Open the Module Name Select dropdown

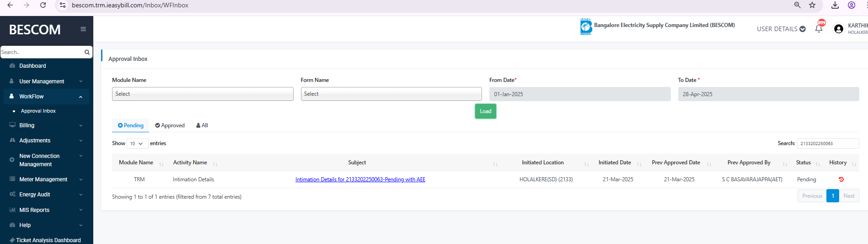tap(203, 94)
